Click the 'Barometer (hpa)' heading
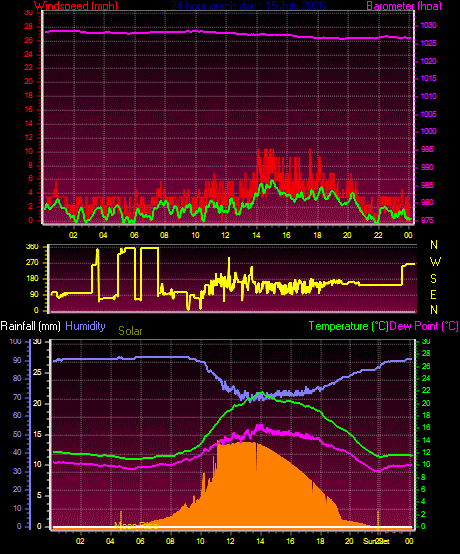The image size is (460, 554). pyautogui.click(x=404, y=5)
